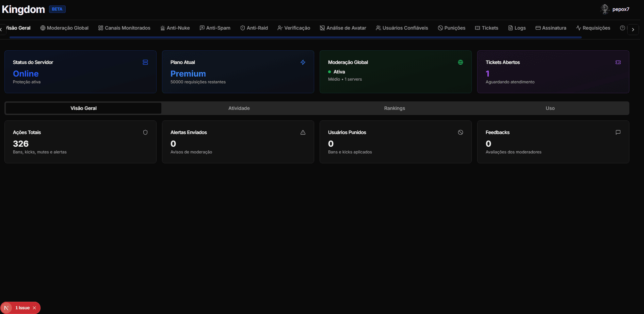This screenshot has height=314, width=644.
Task: Click the ticket icon on Tickets Abertos card
Action: pyautogui.click(x=618, y=62)
